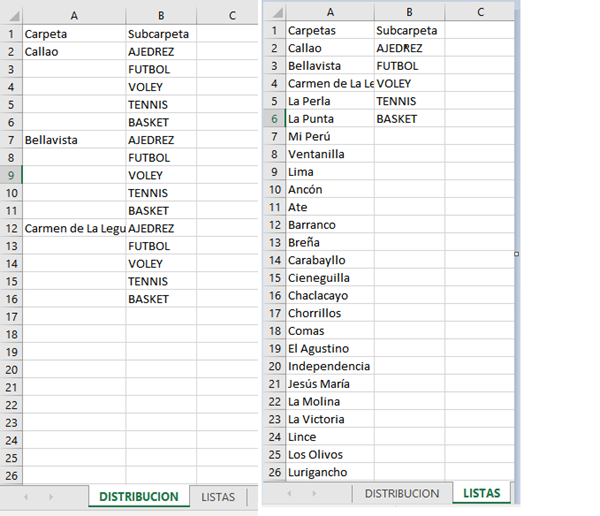
Task: Select 'Ventanilla' cell in right sheet
Action: [330, 154]
